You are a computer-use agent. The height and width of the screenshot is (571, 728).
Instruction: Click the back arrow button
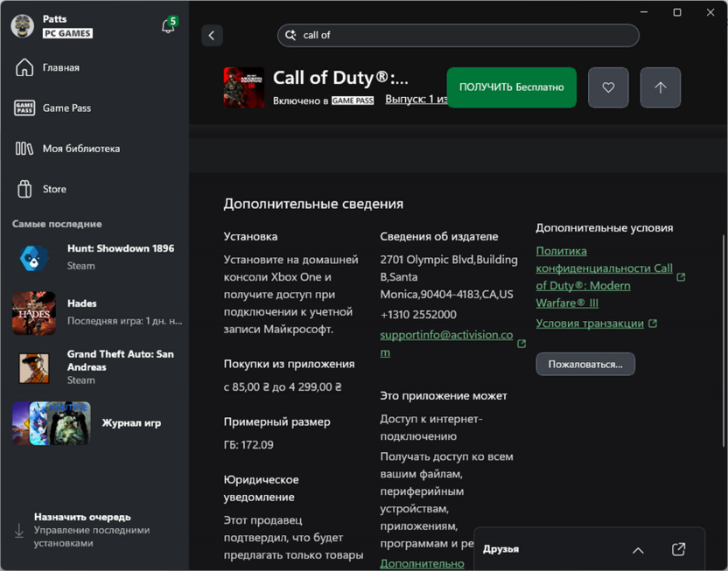(212, 35)
